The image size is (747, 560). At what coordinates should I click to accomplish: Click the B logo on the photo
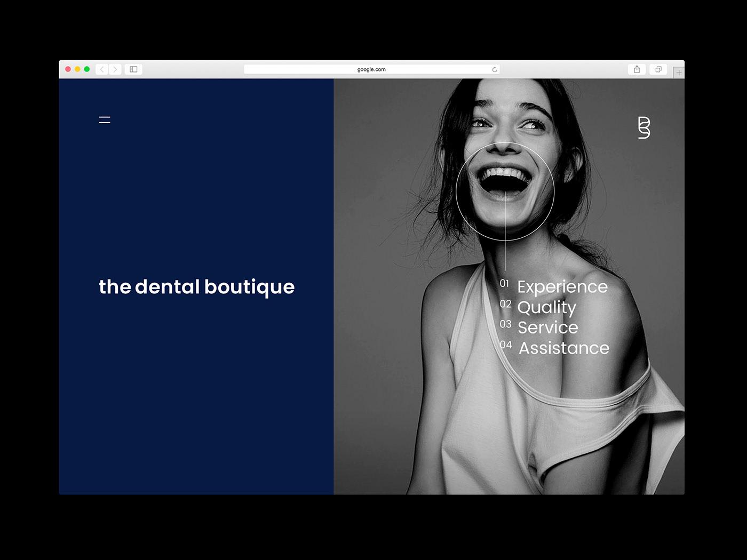pyautogui.click(x=644, y=127)
